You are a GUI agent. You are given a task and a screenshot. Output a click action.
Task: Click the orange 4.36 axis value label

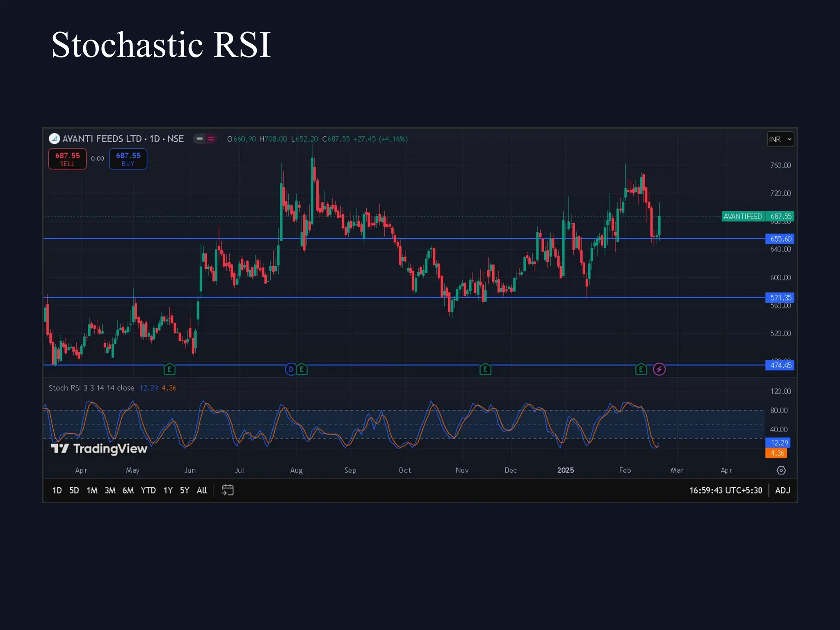(x=776, y=453)
